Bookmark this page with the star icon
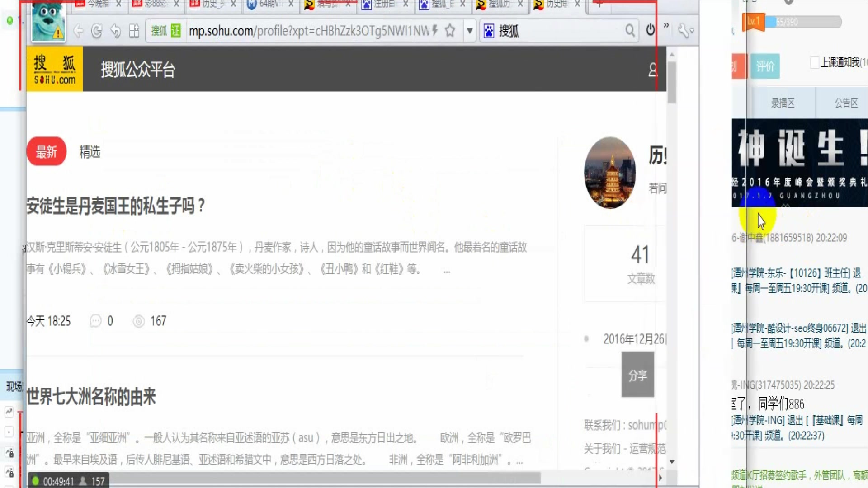The width and height of the screenshot is (868, 488). (450, 31)
